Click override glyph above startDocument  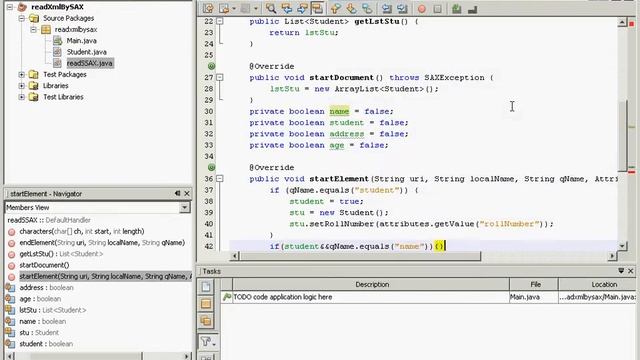(211, 66)
